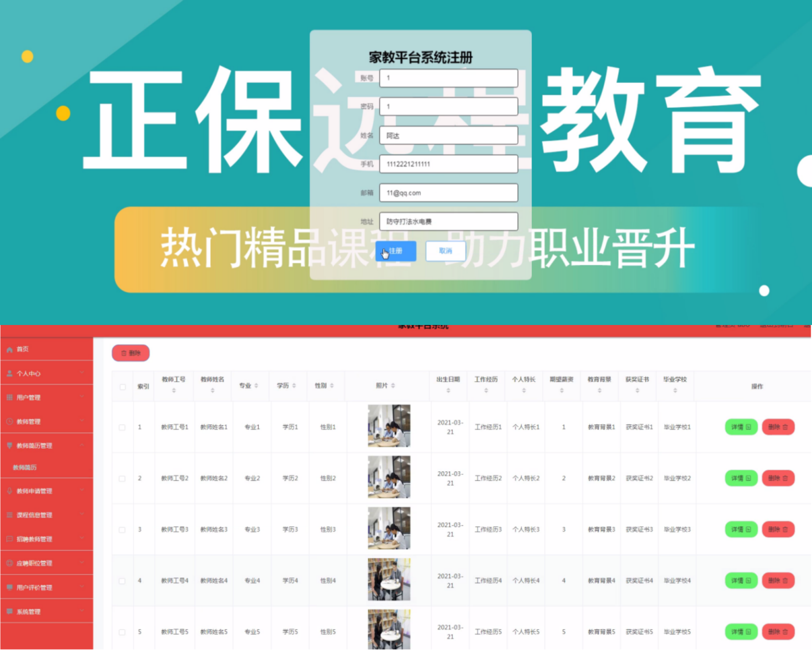Expand the 教师管理 sidebar chevron
Screen dimensions: 812x650
[82, 421]
